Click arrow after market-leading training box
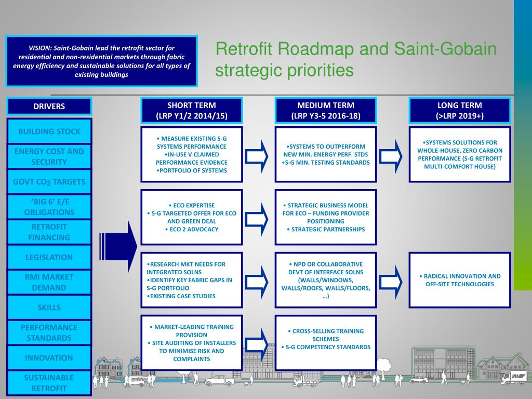The image size is (532, 399). tap(257, 345)
